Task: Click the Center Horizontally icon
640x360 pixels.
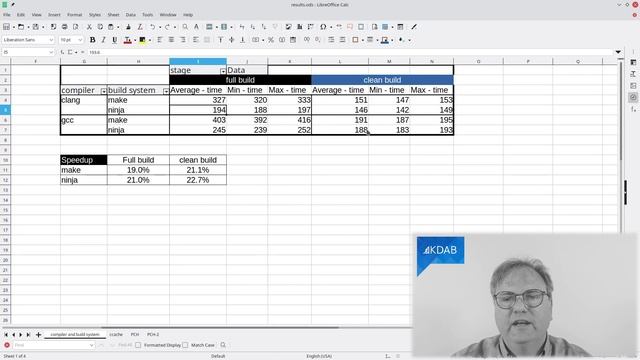Action: pos(171,40)
